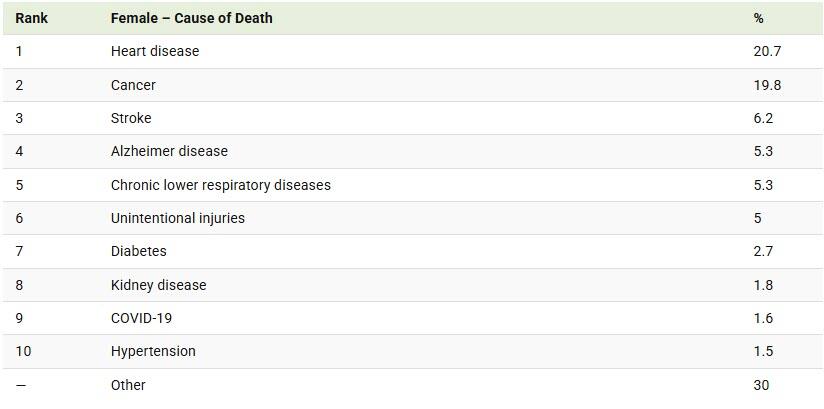
Task: Select the Kidney disease cell
Action: [158, 285]
